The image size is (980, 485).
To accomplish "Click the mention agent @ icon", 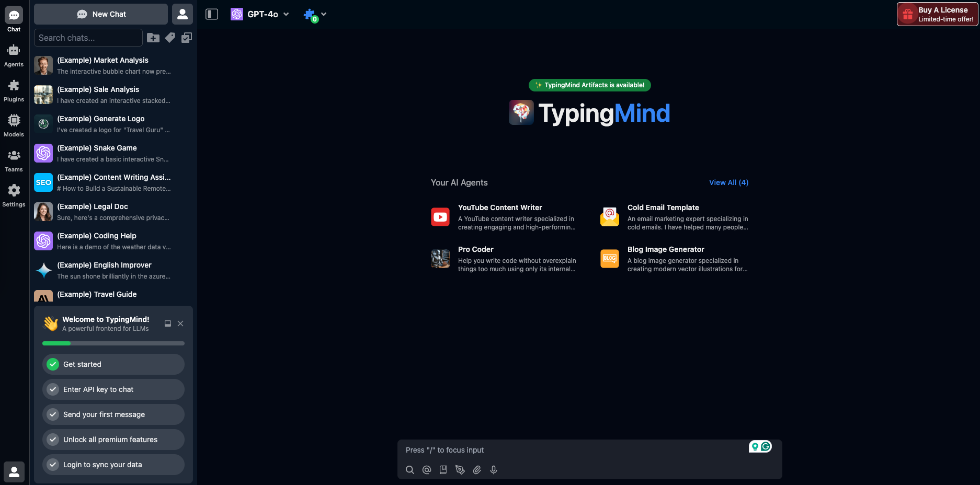I will [x=427, y=470].
